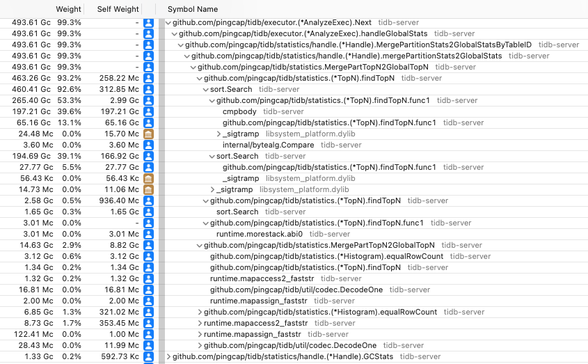Expand the Handle.GCStats node
The width and height of the screenshot is (588, 364).
168,356
